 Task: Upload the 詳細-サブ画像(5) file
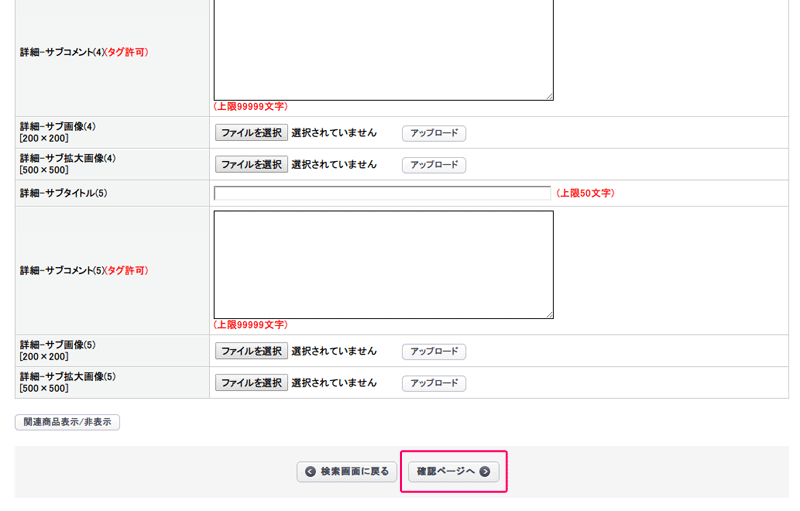434,352
